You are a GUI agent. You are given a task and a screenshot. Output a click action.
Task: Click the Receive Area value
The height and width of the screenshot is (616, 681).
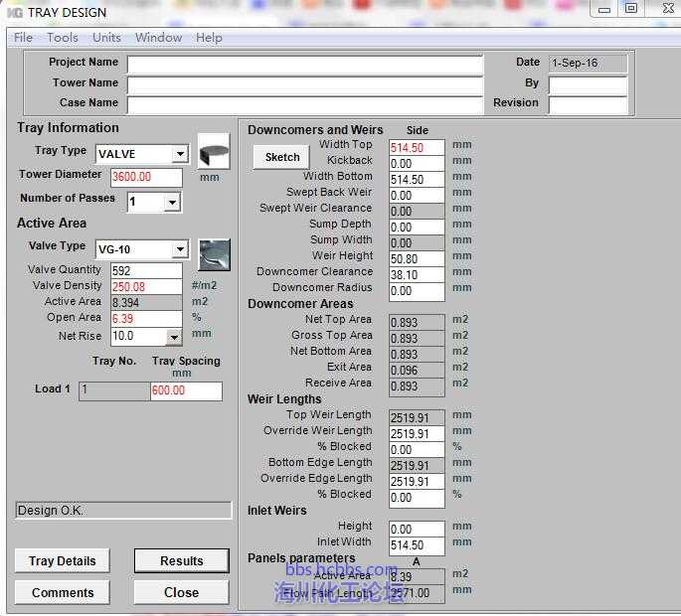click(417, 386)
